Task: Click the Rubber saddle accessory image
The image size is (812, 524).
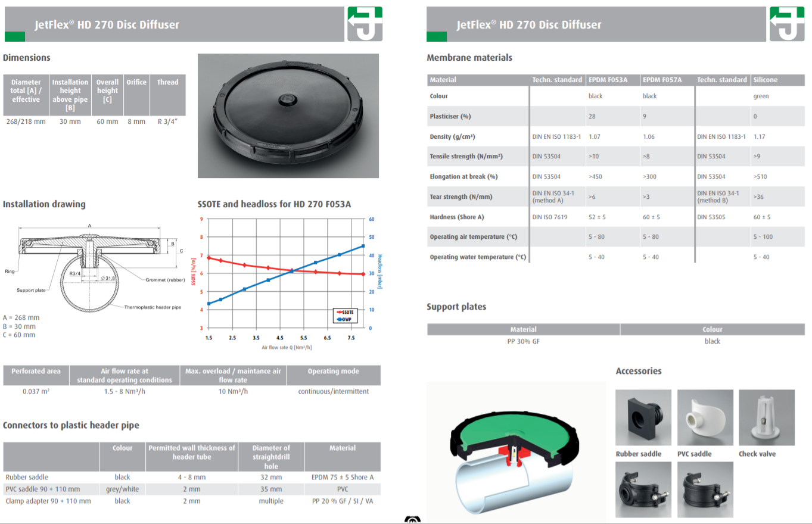Action: click(x=643, y=417)
